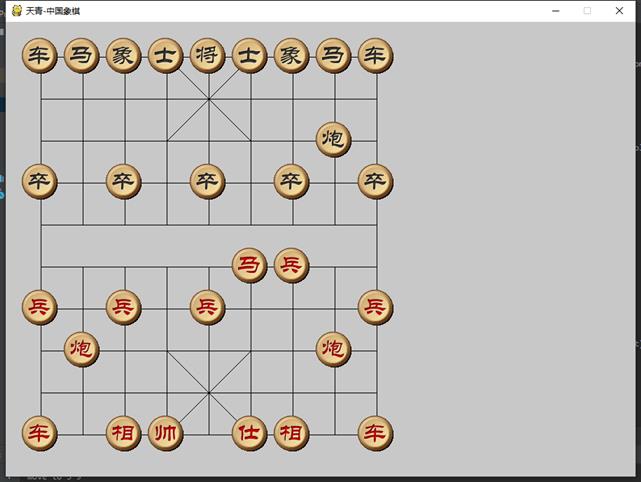The image size is (641, 482).
Task: Select the black general 将 piece
Action: coord(208,56)
